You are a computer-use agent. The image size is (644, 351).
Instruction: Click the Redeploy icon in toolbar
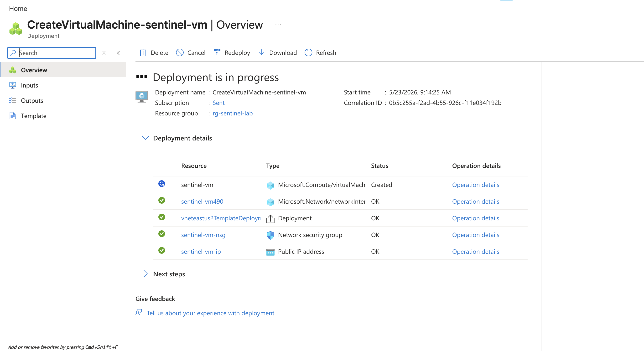(x=217, y=52)
